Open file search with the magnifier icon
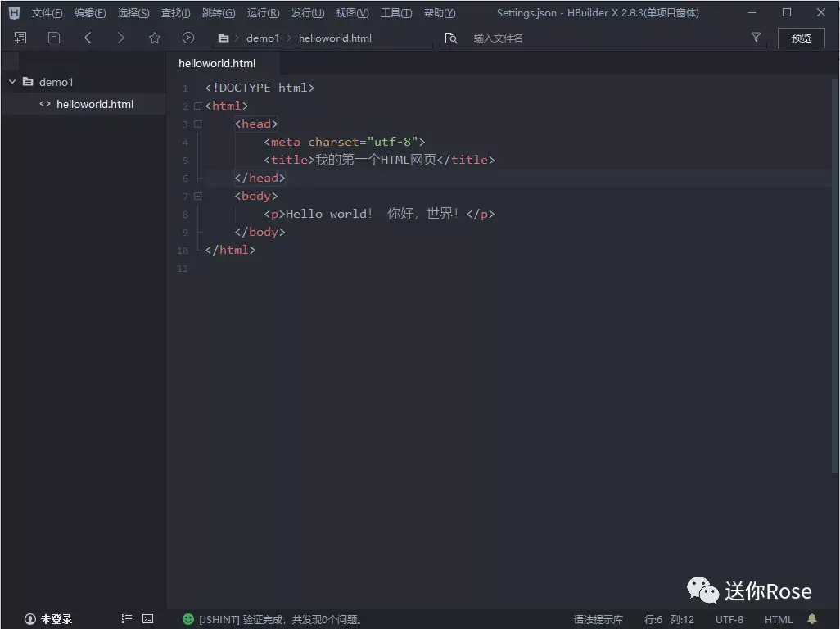The height and width of the screenshot is (629, 840). pos(451,38)
